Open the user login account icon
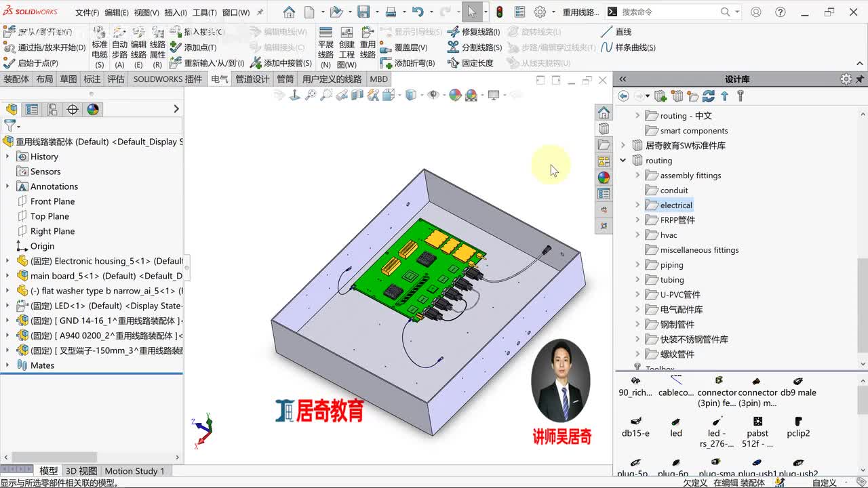The image size is (868, 488). coord(756,12)
